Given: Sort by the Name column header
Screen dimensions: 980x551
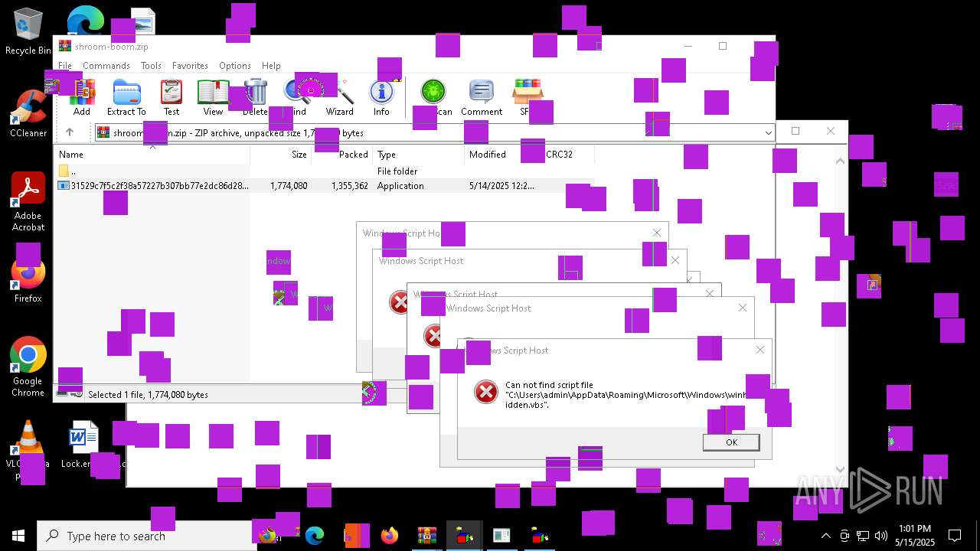Looking at the screenshot, I should [x=152, y=154].
